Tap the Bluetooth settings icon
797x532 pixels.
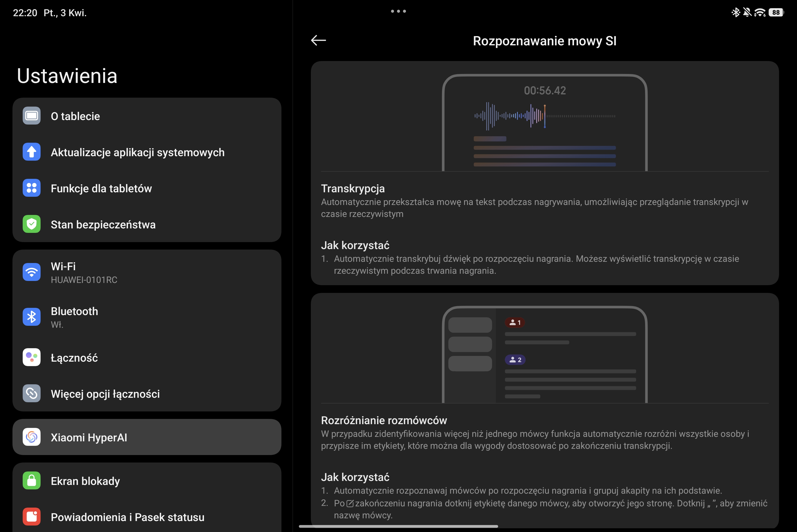(x=32, y=317)
